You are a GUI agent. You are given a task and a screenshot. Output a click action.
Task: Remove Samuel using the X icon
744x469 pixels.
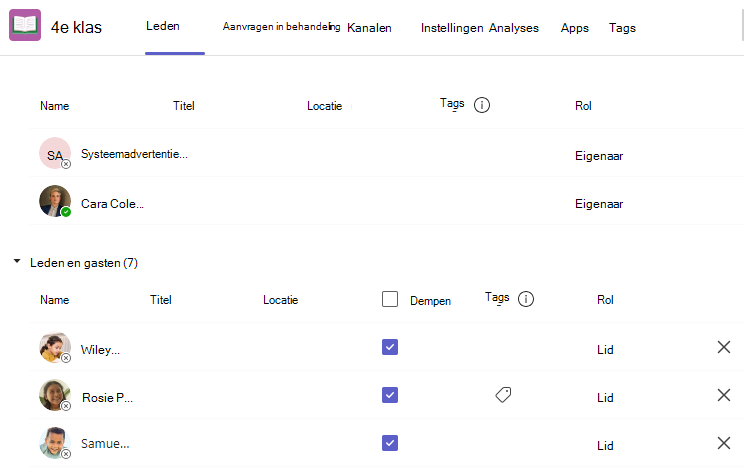coord(724,443)
